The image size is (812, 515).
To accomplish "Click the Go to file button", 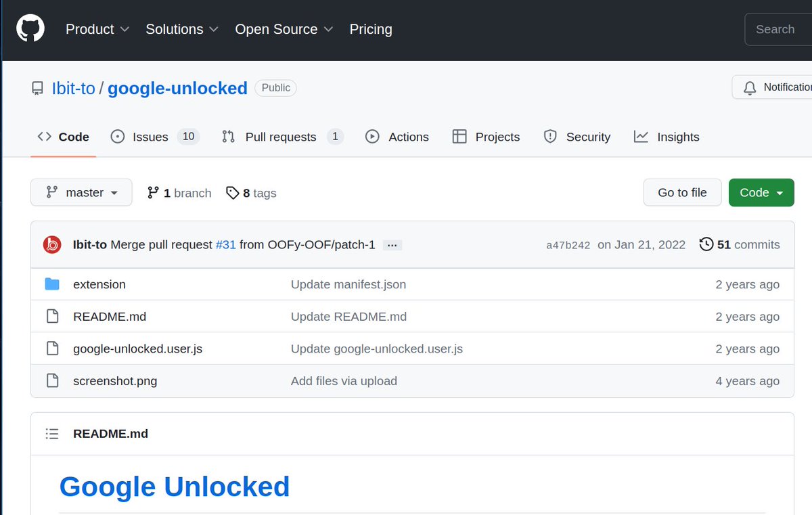I will 682,193.
